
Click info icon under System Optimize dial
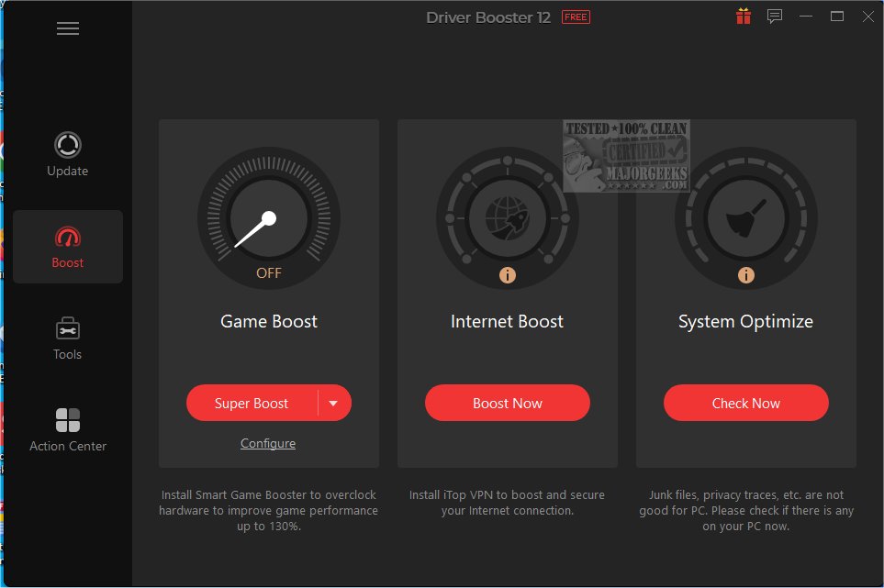click(746, 275)
